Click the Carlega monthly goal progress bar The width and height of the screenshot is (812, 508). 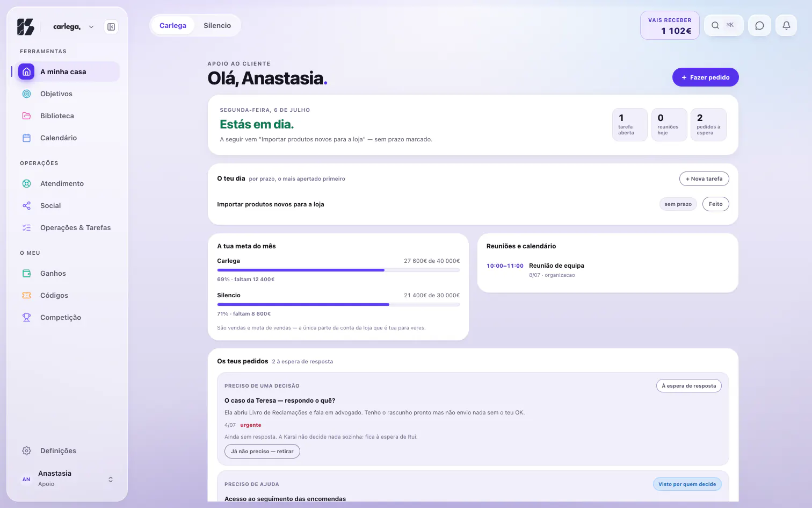coord(338,270)
